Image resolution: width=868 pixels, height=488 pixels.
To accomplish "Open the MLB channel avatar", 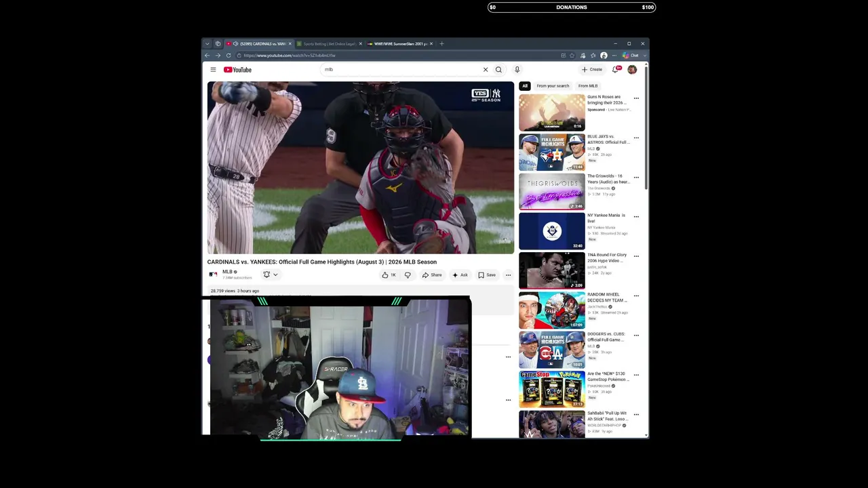I will point(213,274).
